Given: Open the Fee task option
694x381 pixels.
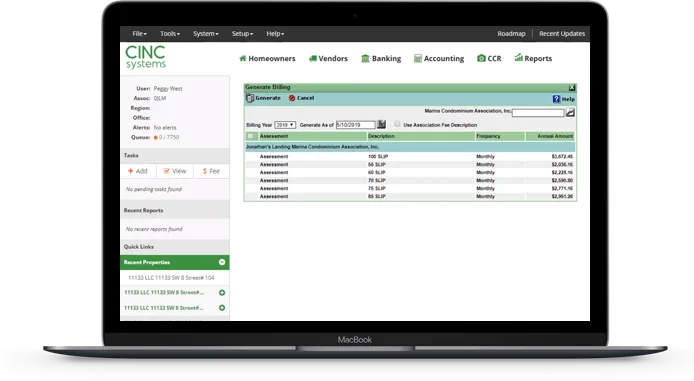Looking at the screenshot, I should (x=211, y=171).
